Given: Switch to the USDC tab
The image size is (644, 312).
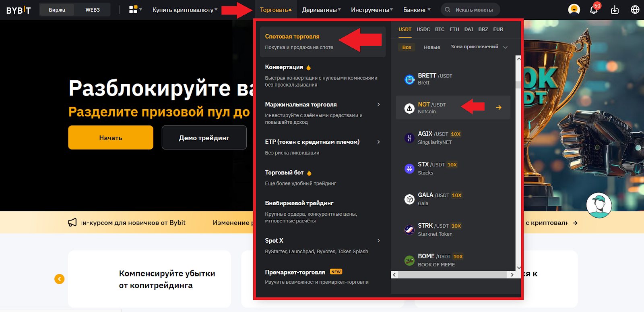Looking at the screenshot, I should click(423, 29).
